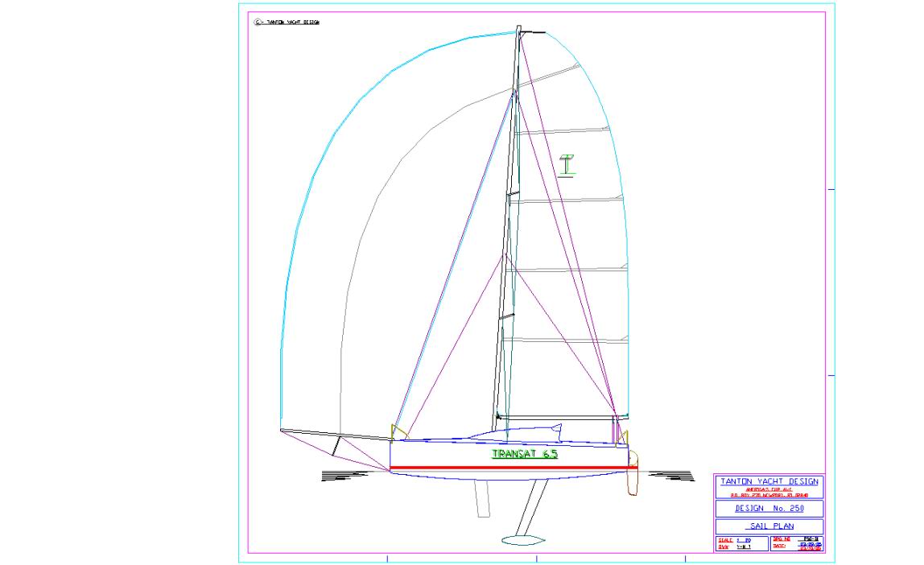Click the angled canting keel fin
This screenshot has width=924, height=565.
[526, 509]
